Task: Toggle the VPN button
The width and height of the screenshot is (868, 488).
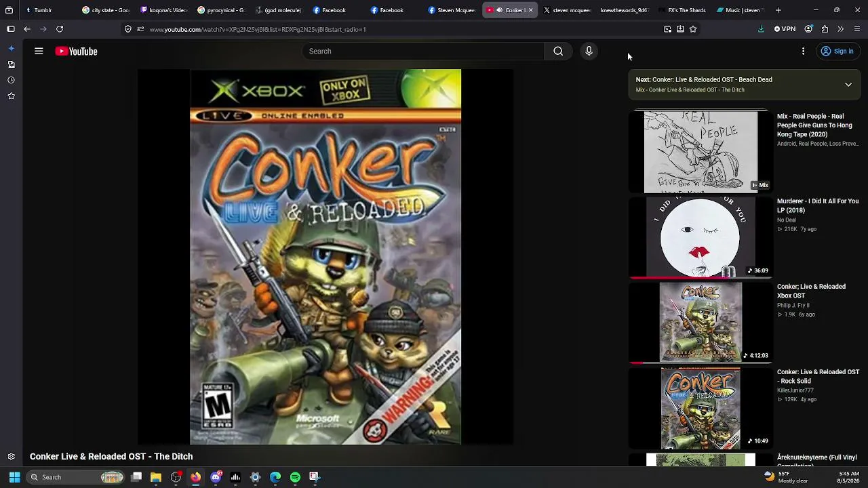Action: [x=785, y=29]
